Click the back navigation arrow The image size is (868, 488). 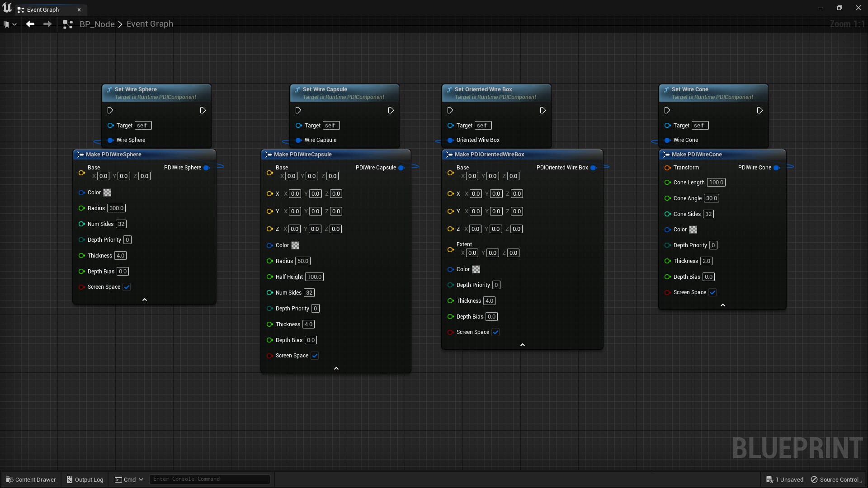click(x=30, y=24)
